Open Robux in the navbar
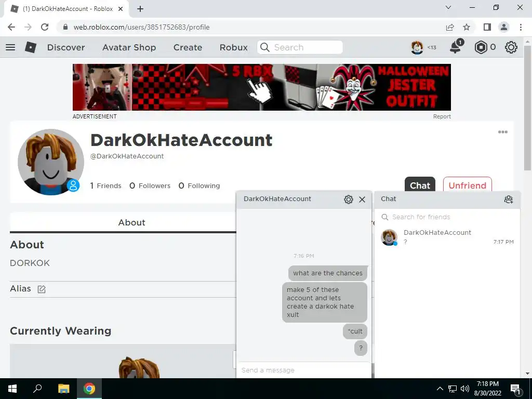Screen dimensions: 532x399 coord(234,47)
